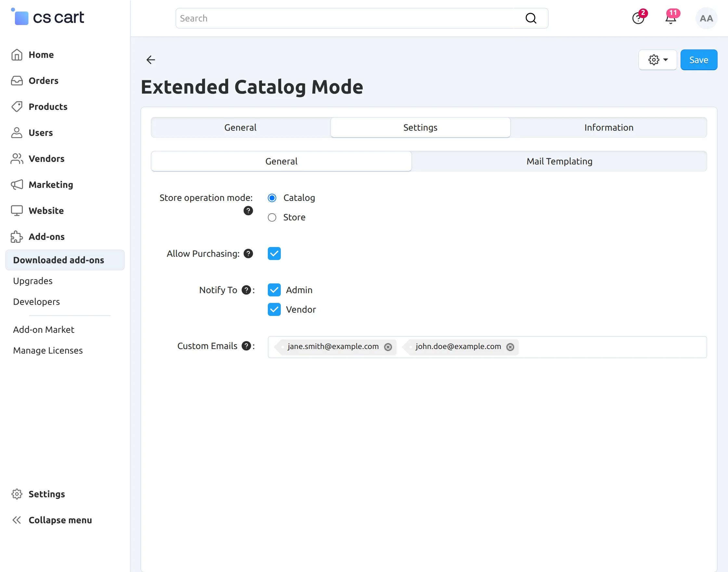Click the Users person icon
The height and width of the screenshot is (572, 728).
click(17, 133)
